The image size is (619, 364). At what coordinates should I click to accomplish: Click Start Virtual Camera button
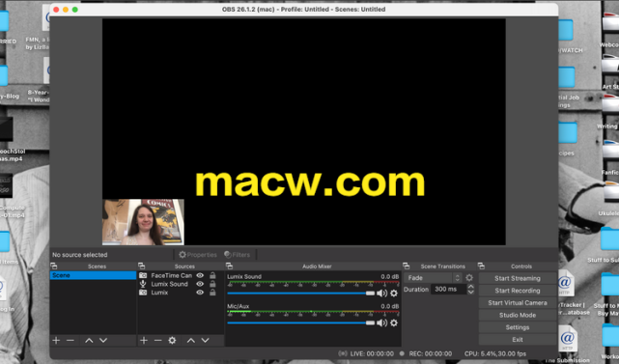coord(518,303)
